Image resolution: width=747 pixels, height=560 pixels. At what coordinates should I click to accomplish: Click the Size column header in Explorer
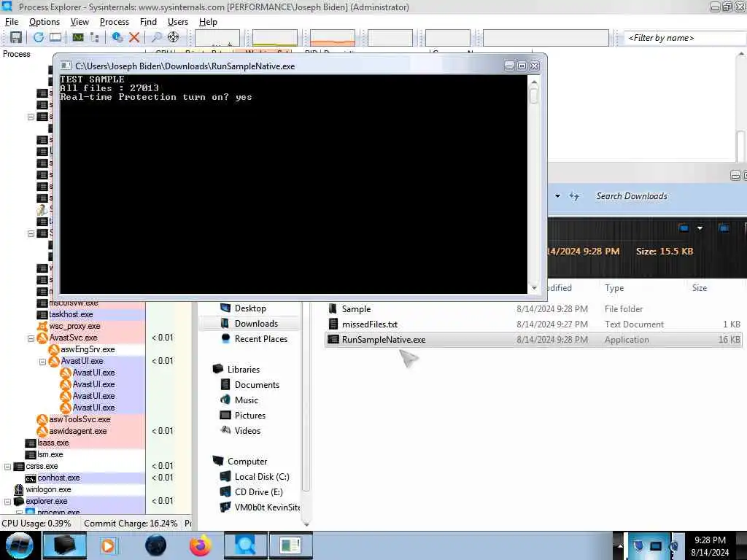tap(700, 287)
